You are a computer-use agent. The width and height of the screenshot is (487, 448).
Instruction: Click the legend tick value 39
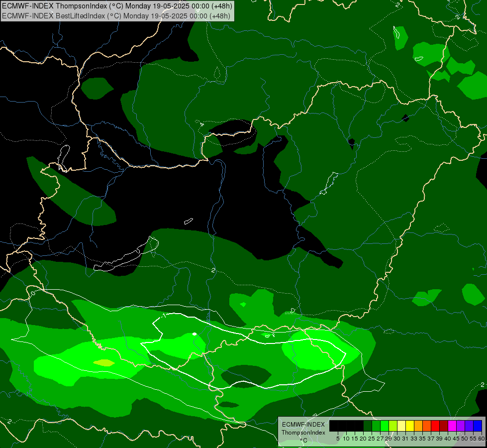439,439
